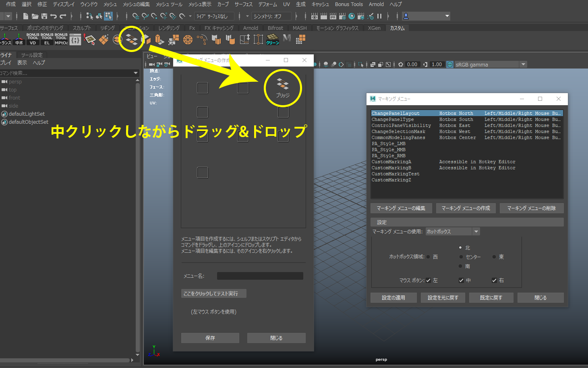Select the 南 hotbox region radio
Viewport: 588px width, 368px height.
[x=460, y=266]
